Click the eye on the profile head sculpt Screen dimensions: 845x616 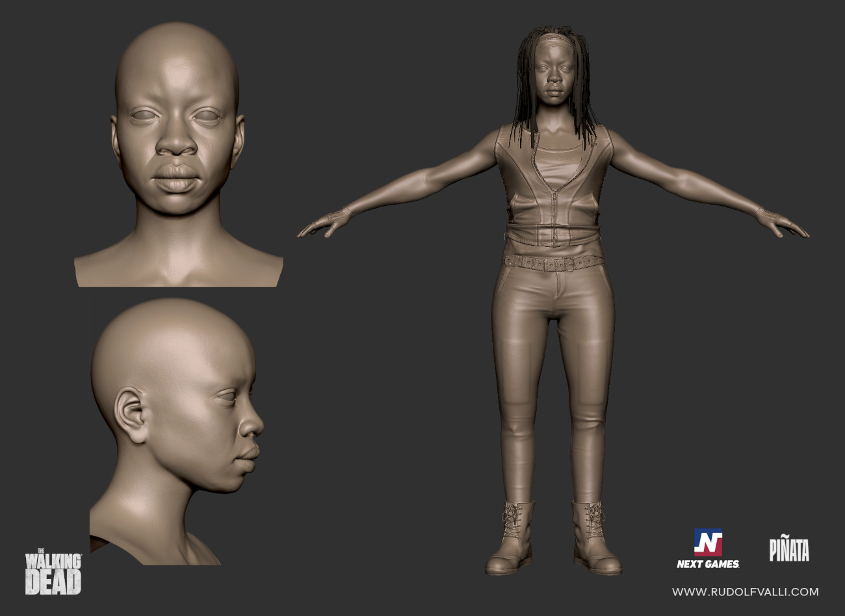click(x=227, y=397)
